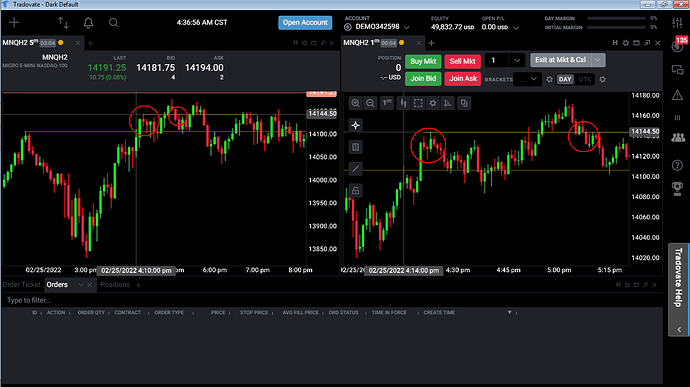Click the add new module plus icon

(14, 22)
